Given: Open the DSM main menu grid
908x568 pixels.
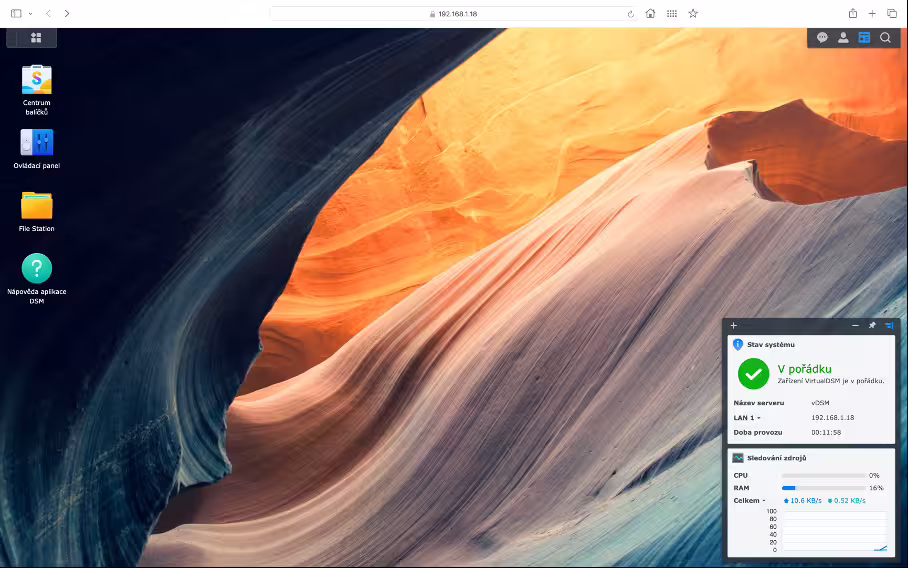Looking at the screenshot, I should pyautogui.click(x=36, y=38).
